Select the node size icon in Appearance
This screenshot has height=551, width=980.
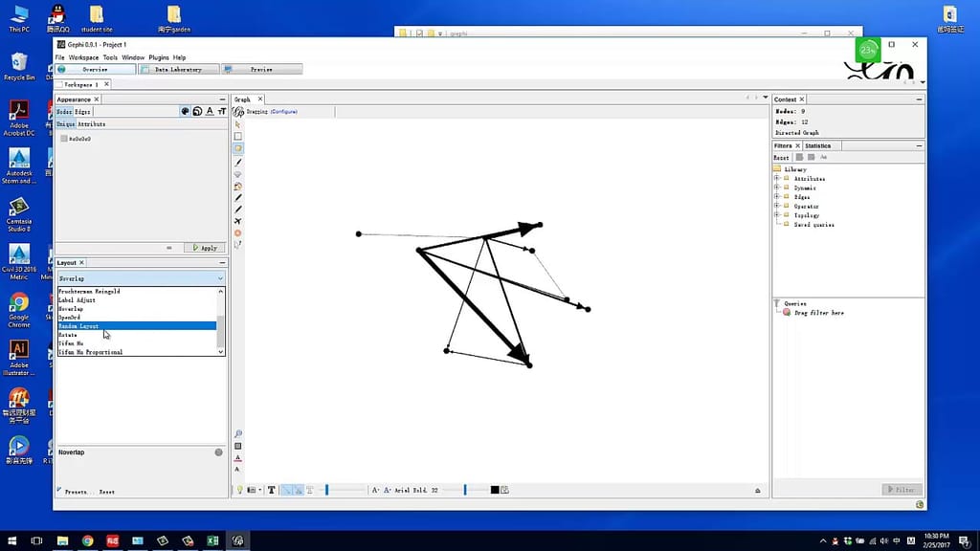pyautogui.click(x=197, y=111)
